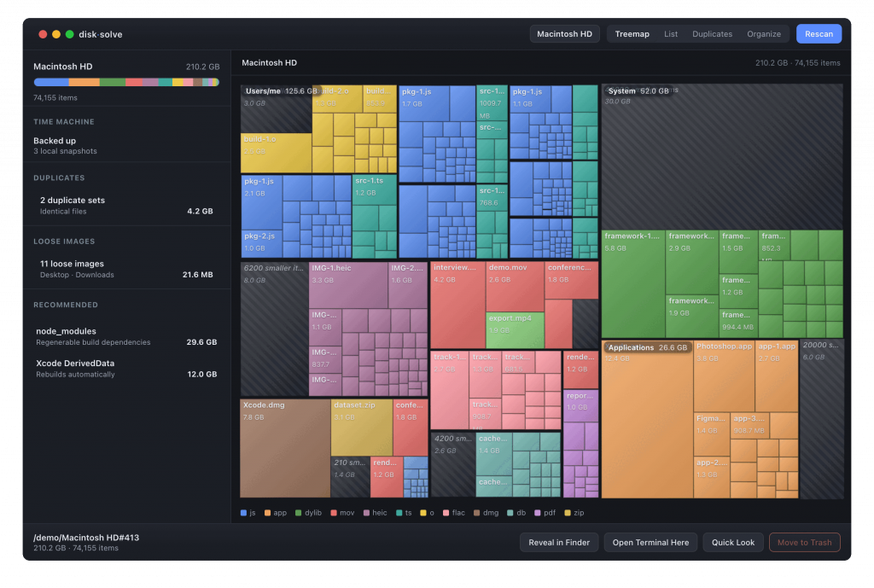Click the db legend color swatch
Screen dimensions: 874x588
[x=510, y=513]
